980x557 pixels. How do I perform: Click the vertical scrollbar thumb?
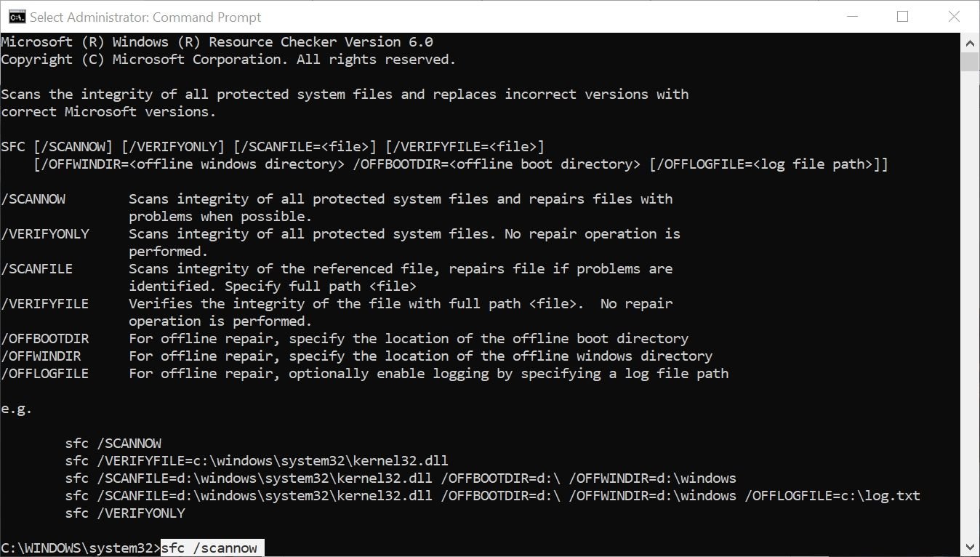tap(971, 61)
